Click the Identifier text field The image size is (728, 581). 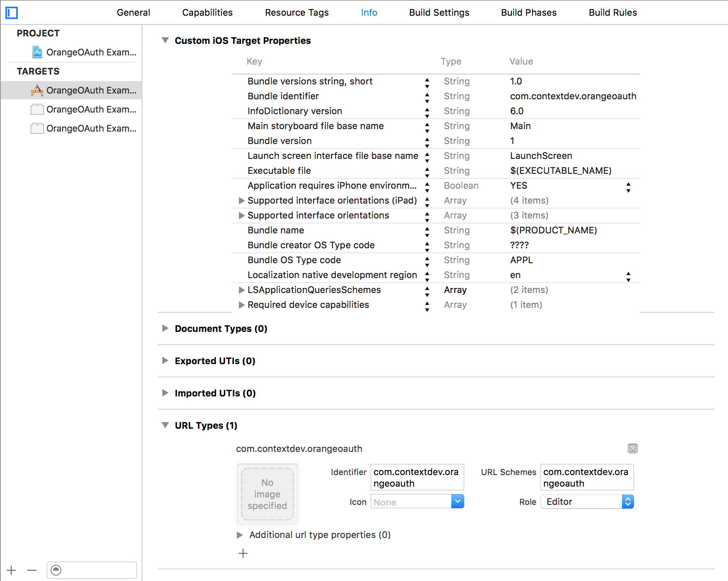pyautogui.click(x=417, y=477)
